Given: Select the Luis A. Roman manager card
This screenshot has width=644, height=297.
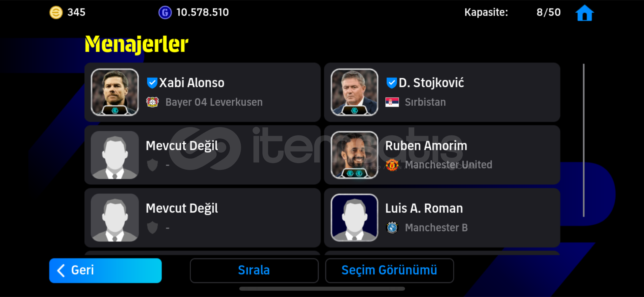Looking at the screenshot, I should [442, 218].
